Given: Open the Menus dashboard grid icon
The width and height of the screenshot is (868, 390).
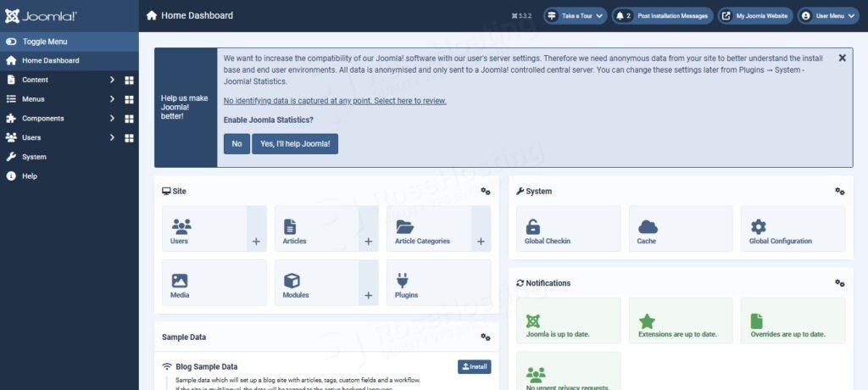Looking at the screenshot, I should tap(129, 100).
